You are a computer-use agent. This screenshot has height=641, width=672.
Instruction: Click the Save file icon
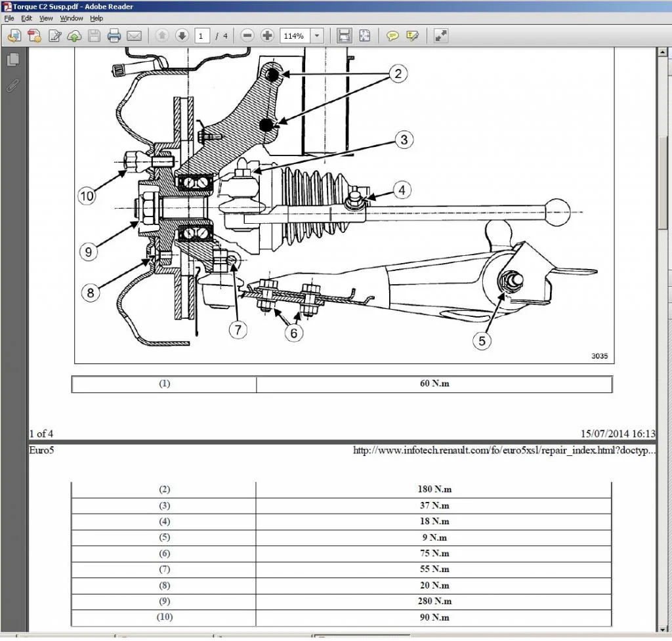click(94, 35)
